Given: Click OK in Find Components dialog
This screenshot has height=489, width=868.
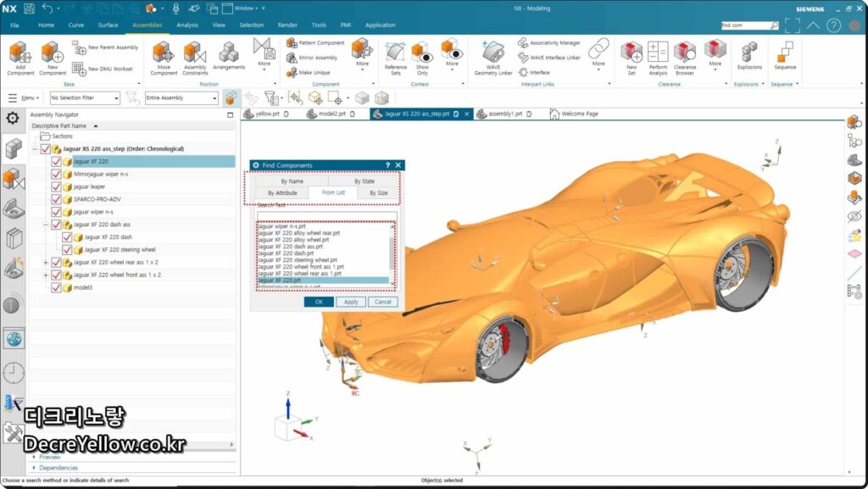Looking at the screenshot, I should (x=319, y=302).
